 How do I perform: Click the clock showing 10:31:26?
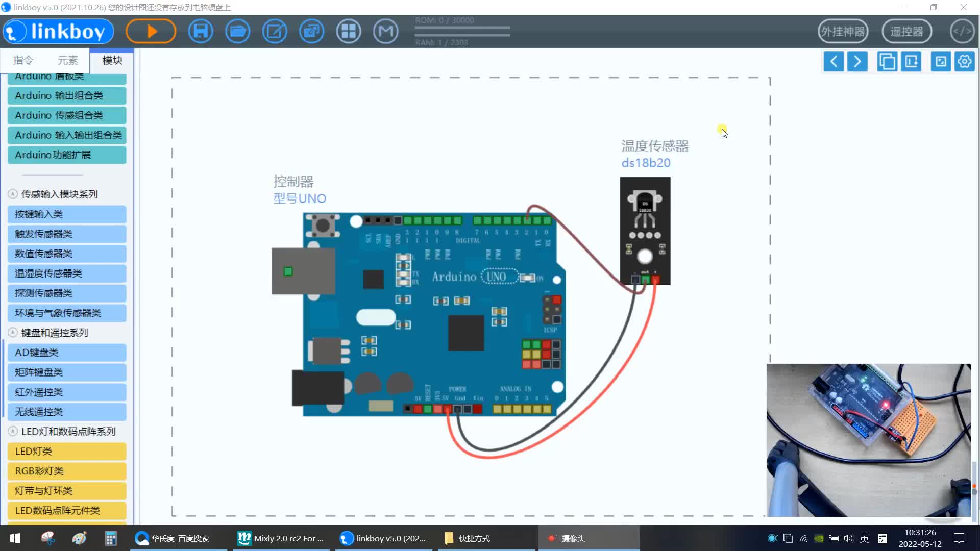click(x=920, y=532)
